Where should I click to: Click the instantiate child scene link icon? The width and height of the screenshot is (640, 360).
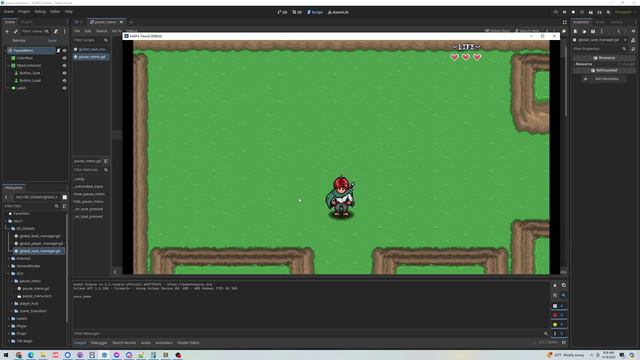tap(16, 31)
